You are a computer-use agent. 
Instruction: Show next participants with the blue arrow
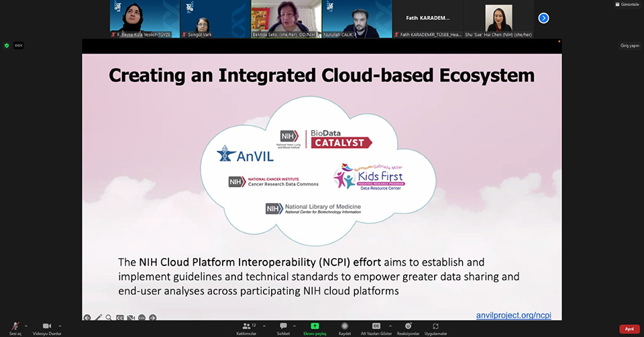(543, 18)
